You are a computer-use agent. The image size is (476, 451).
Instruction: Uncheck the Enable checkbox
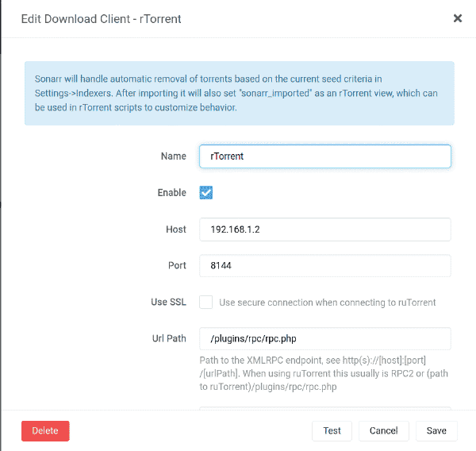[205, 193]
